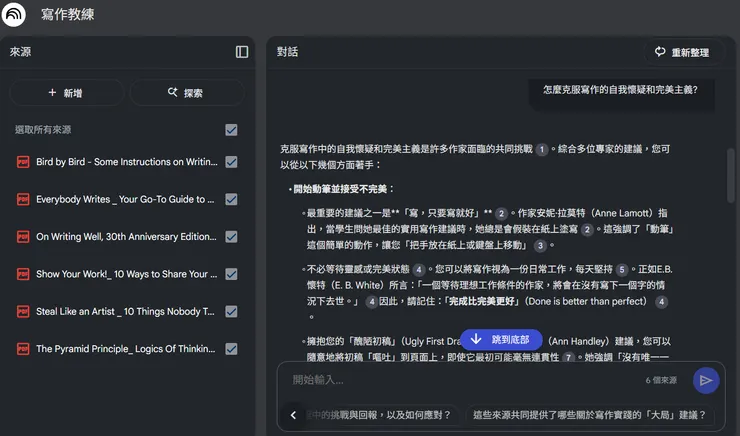The height and width of the screenshot is (436, 740).
Task: Uncheck the Everybody Writes source checkbox
Action: tap(231, 199)
